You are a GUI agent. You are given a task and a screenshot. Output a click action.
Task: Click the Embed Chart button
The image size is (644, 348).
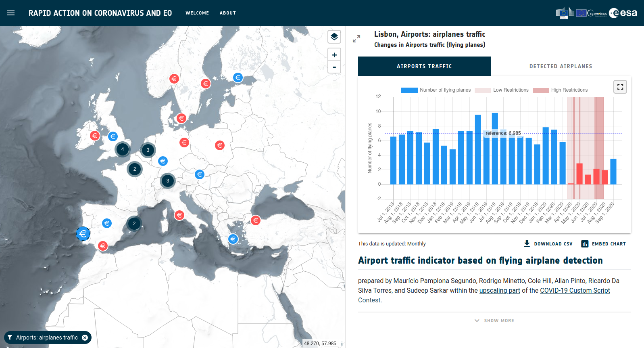coord(603,244)
